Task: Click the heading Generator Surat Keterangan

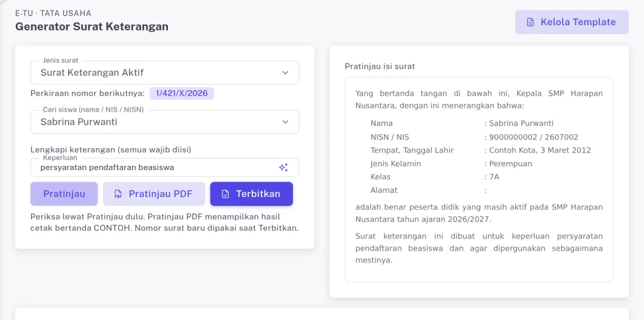Action: pyautogui.click(x=92, y=26)
